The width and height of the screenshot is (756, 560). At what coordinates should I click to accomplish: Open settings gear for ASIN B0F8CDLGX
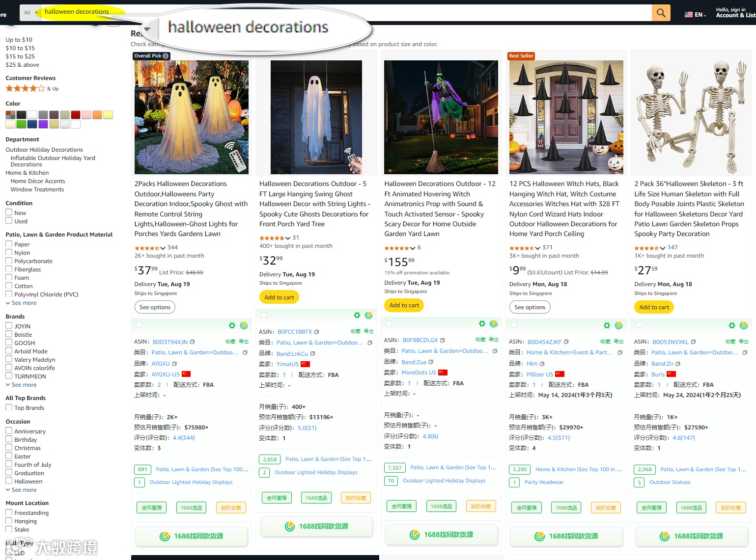(482, 323)
